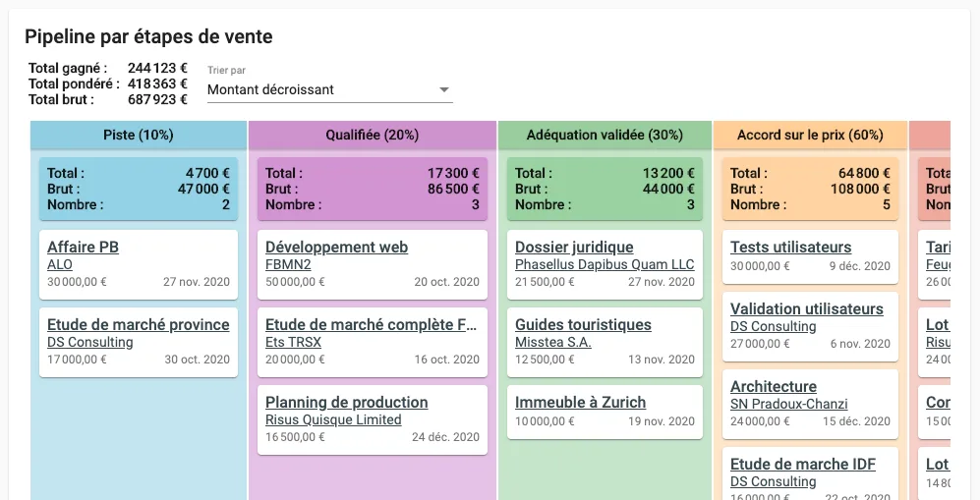Screen dimensions: 980x500
Task: Open the Affaire PB deal link
Action: point(84,248)
